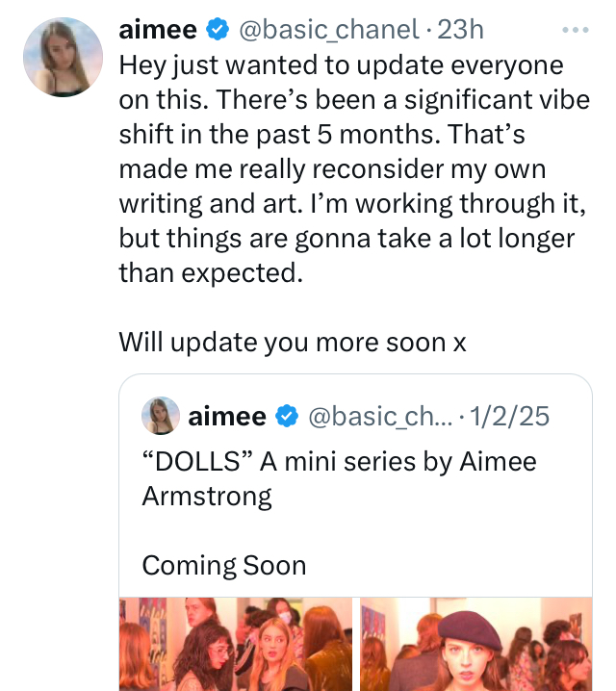This screenshot has width=616, height=691.
Task: Click the truncated @basic_ch... handle
Action: [x=380, y=417]
